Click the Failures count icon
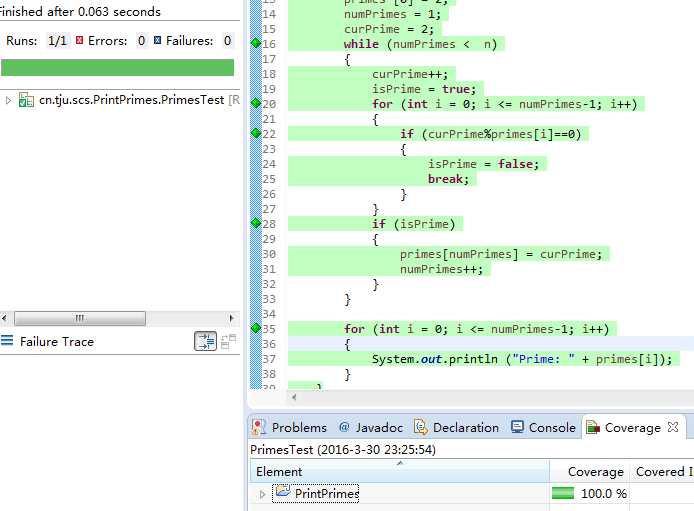The height and width of the screenshot is (511, 694). (x=157, y=41)
